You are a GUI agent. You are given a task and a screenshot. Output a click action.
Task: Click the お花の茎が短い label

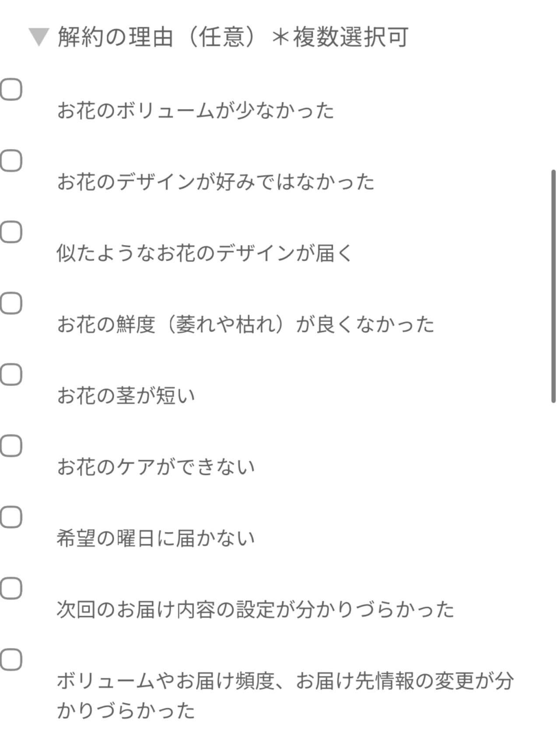click(126, 396)
